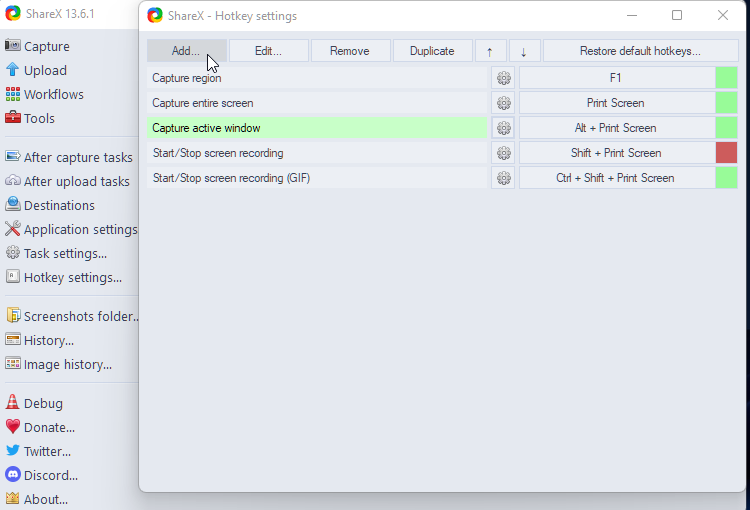
Task: Open Task settings... label in sidebar
Action: (x=65, y=253)
